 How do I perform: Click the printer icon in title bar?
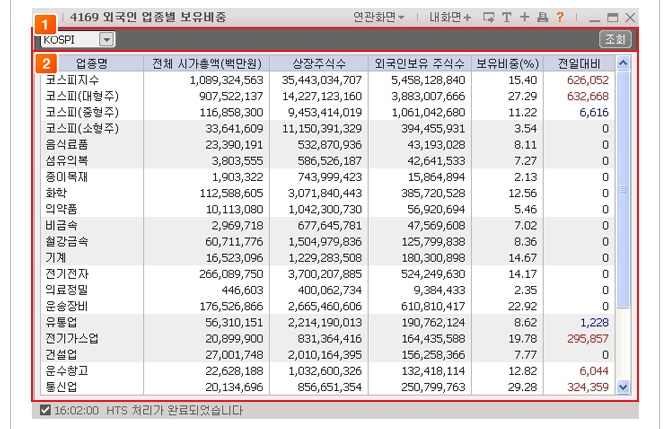pos(542,17)
